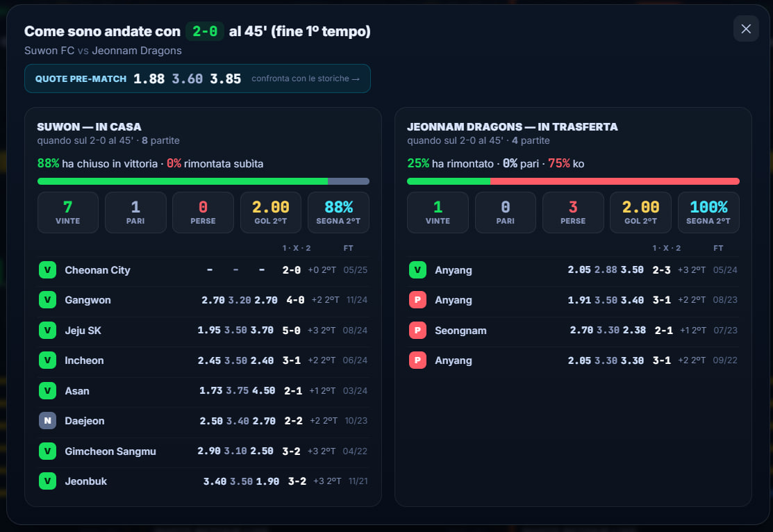Click Suwon's 0 PERSE stat card
Screen dimensions: 773x532
tap(203, 213)
